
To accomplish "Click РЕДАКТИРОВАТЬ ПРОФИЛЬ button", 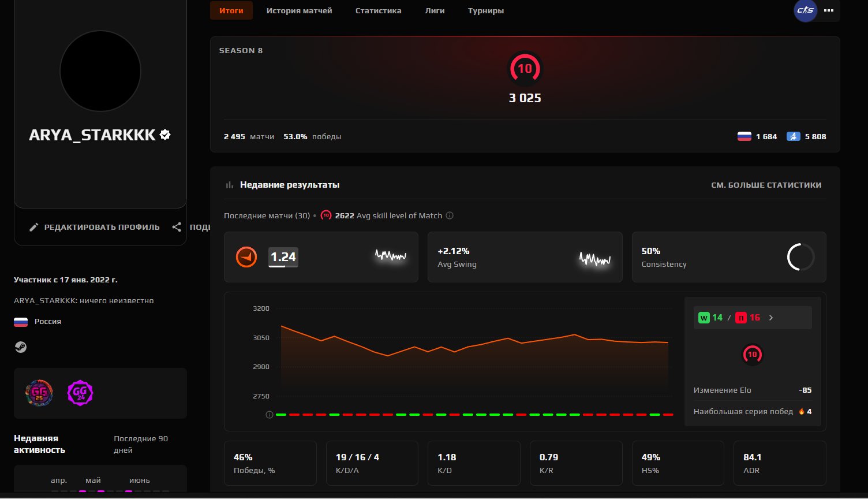I will click(x=95, y=227).
